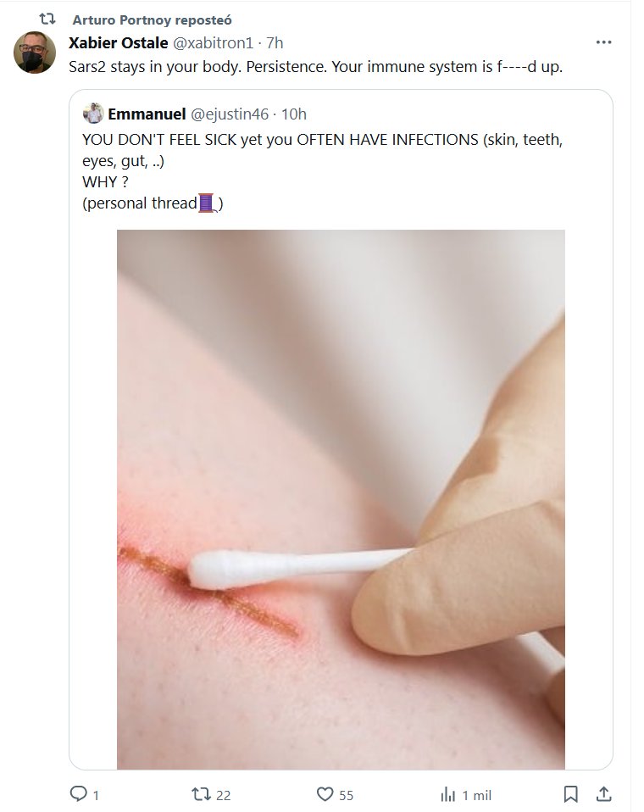Bookmark this post
The height and width of the screenshot is (812, 644).
click(x=571, y=794)
